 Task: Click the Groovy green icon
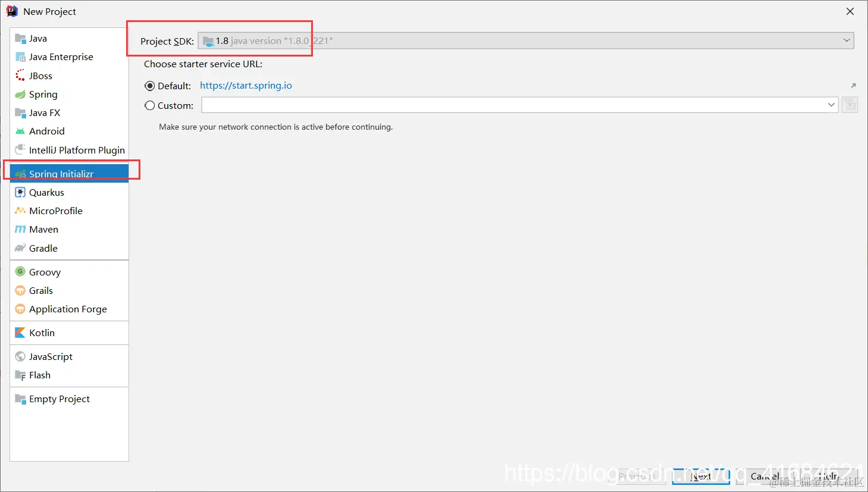click(x=20, y=272)
